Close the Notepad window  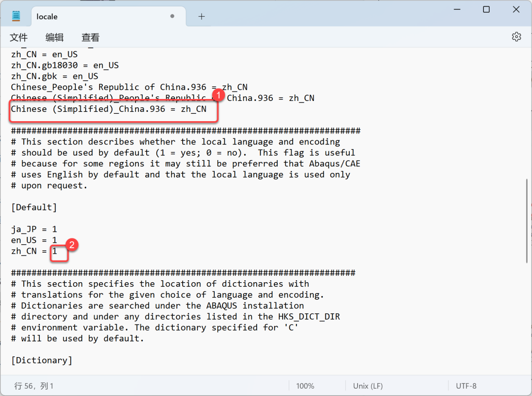516,9
